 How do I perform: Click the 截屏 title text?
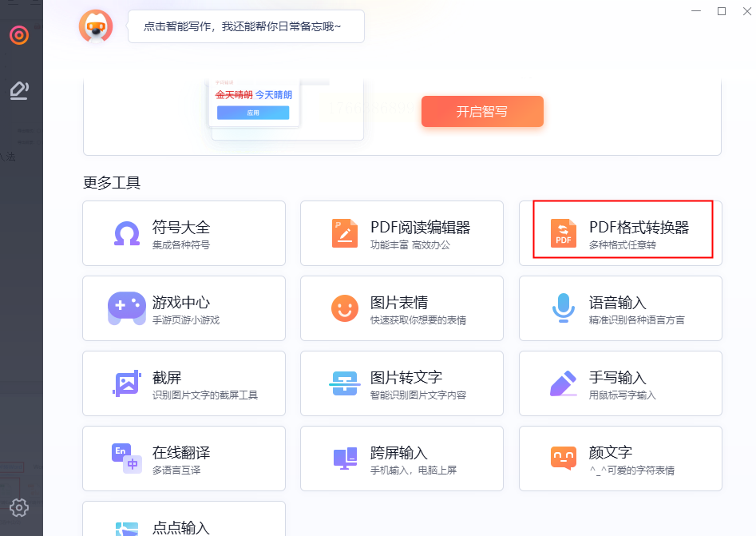167,378
